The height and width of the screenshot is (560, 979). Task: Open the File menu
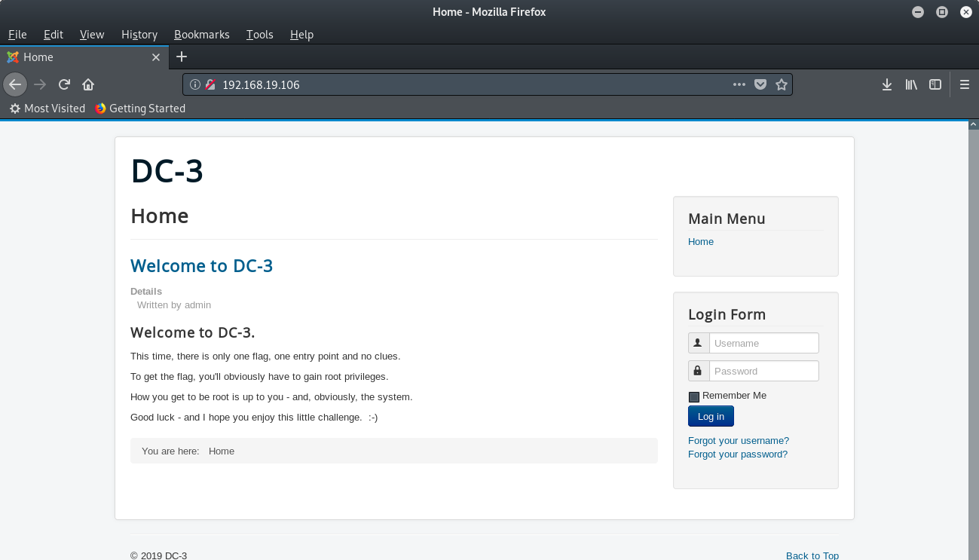(17, 35)
